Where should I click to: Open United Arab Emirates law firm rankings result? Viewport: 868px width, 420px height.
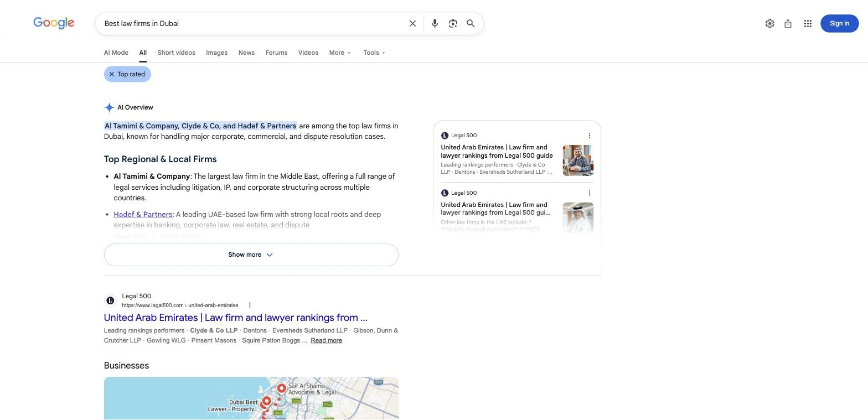pos(236,318)
